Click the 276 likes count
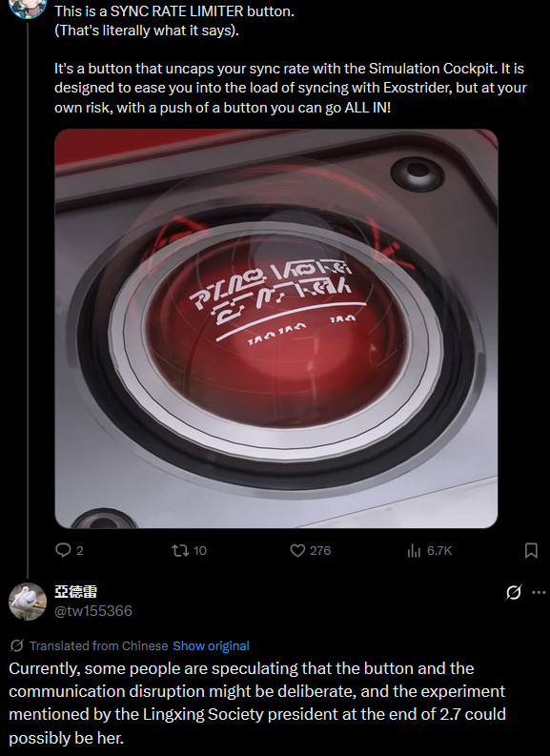 click(x=320, y=551)
